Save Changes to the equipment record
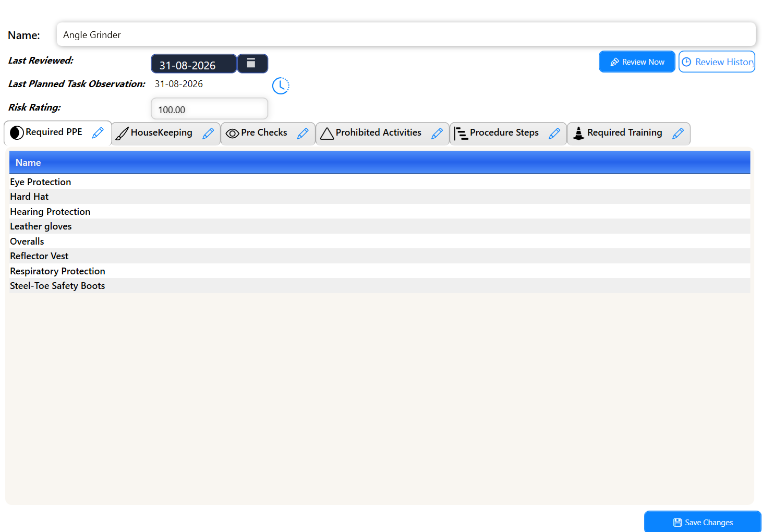The width and height of the screenshot is (762, 532). pyautogui.click(x=703, y=522)
